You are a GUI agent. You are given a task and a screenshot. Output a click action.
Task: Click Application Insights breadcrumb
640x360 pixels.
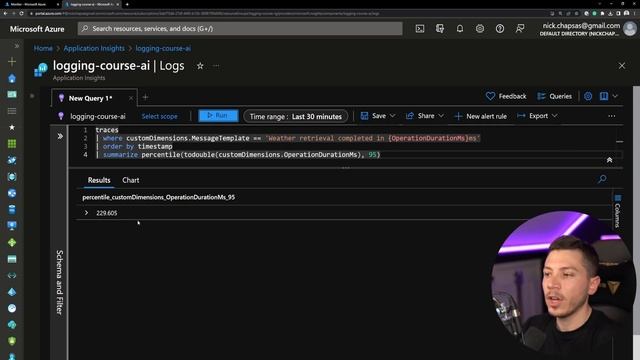tap(94, 48)
